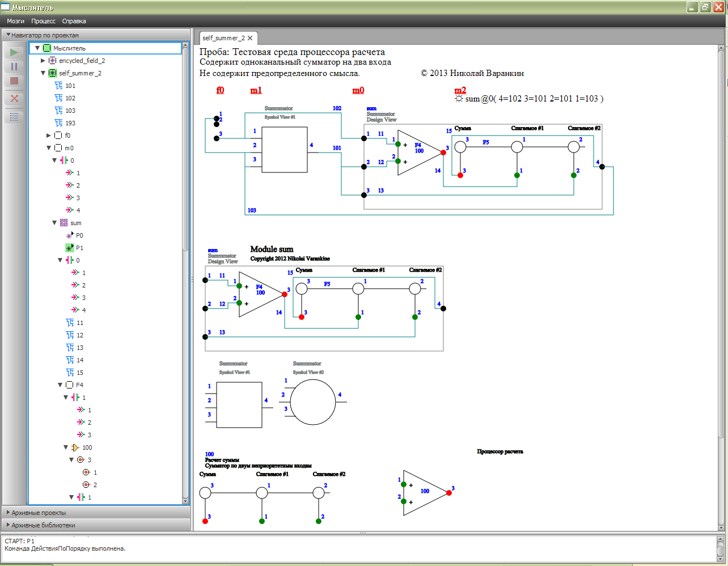728x566 pixels.
Task: Select the link icon of item 103
Action: click(x=58, y=111)
